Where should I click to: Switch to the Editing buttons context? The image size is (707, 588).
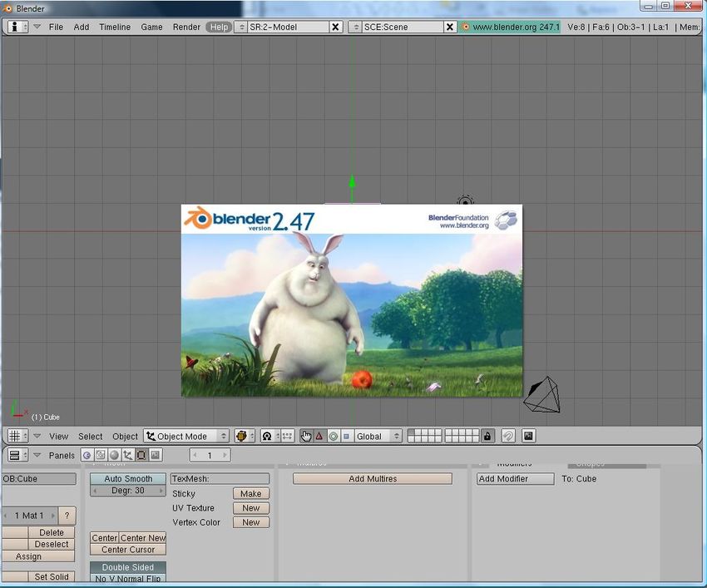(141, 455)
